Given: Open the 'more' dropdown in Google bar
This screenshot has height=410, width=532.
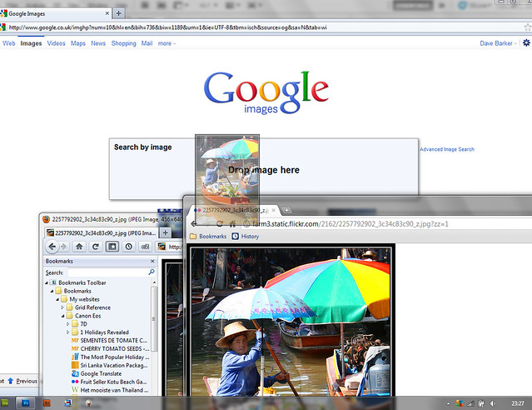Looking at the screenshot, I should 167,43.
